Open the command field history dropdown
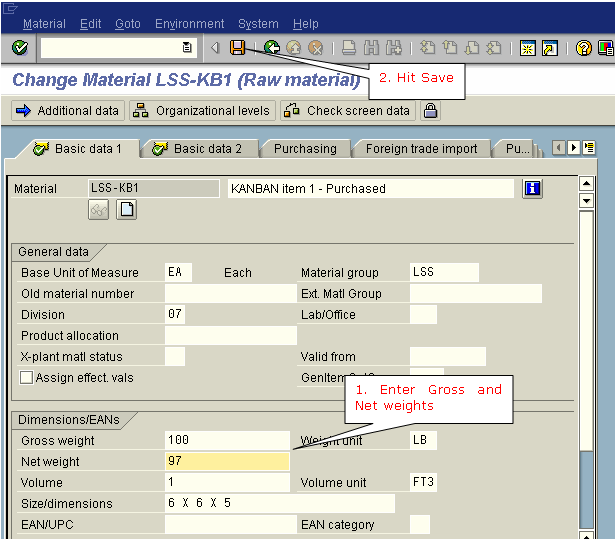 tap(187, 48)
